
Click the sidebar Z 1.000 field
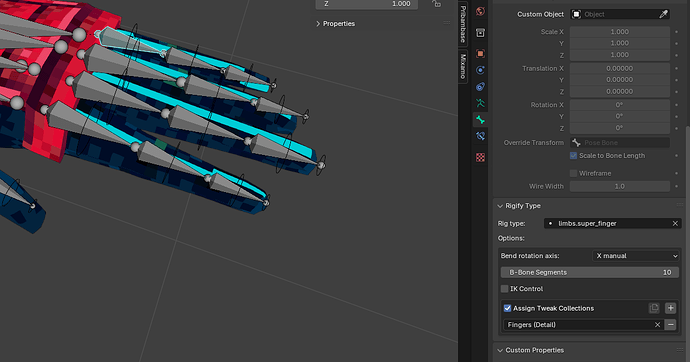pos(367,4)
